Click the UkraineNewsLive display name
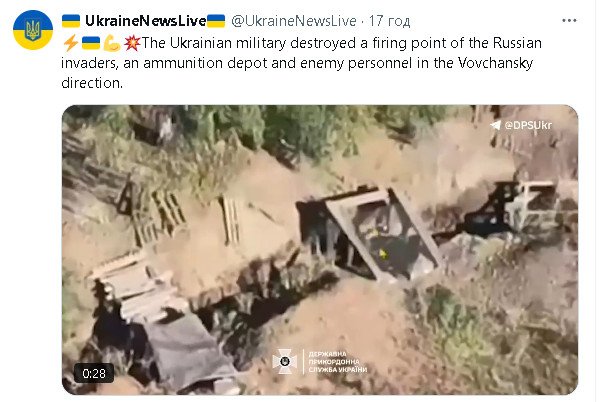This screenshot has width=599, height=402. tap(146, 21)
